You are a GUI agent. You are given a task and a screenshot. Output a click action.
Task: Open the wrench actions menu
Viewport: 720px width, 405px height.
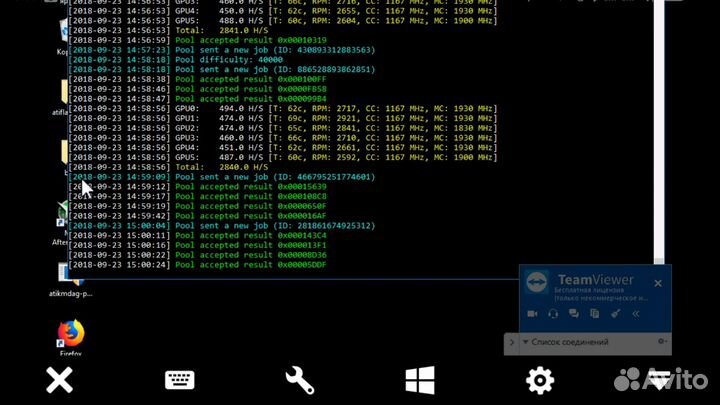300,380
